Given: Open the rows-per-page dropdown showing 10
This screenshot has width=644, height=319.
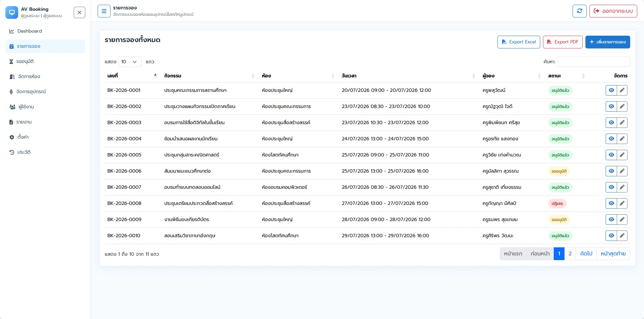Looking at the screenshot, I should click(130, 62).
